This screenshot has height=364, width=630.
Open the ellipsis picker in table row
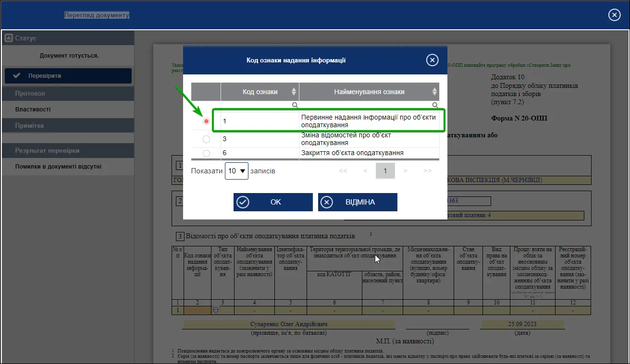coord(216,310)
